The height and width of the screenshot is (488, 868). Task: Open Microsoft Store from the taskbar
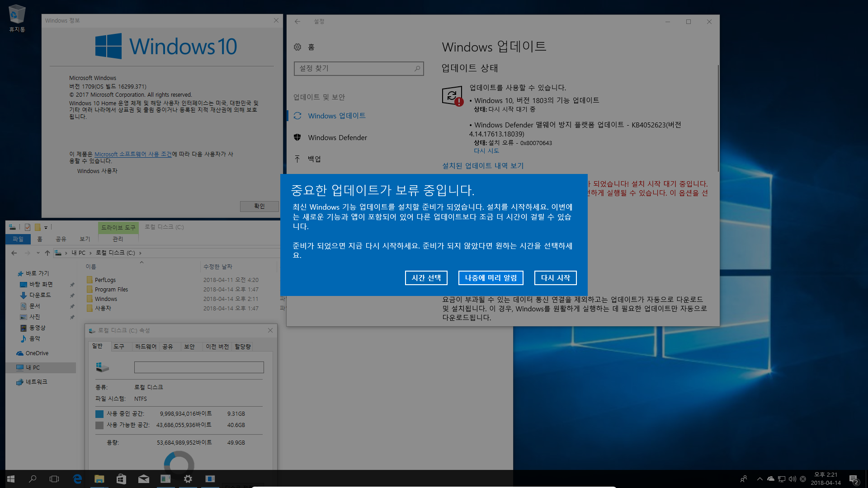tap(121, 479)
